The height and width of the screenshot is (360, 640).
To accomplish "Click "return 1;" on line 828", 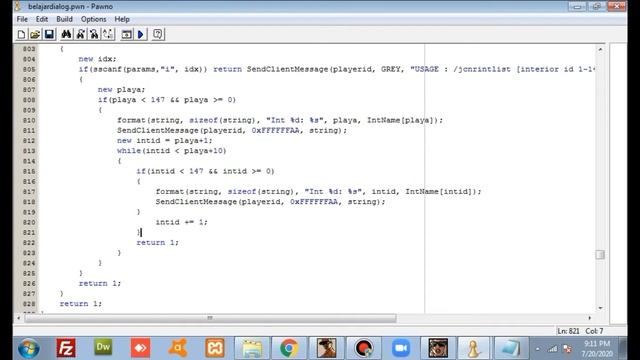I will 80,304.
